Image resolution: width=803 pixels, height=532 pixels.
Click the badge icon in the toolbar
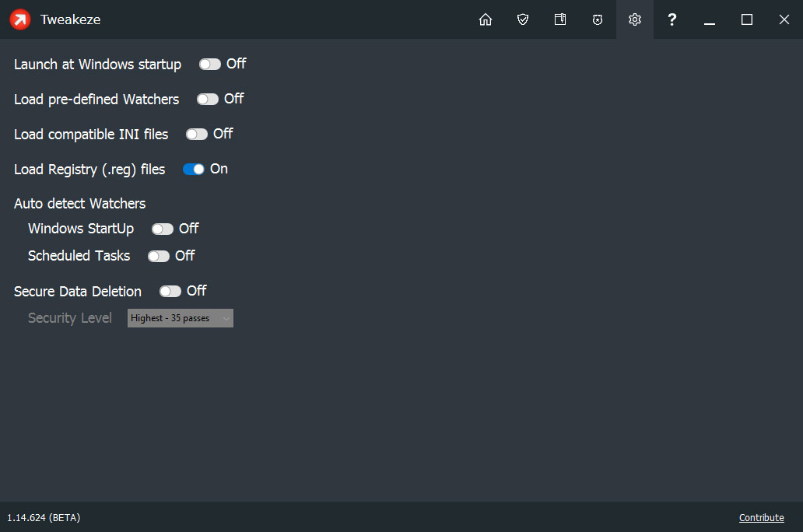pos(598,19)
